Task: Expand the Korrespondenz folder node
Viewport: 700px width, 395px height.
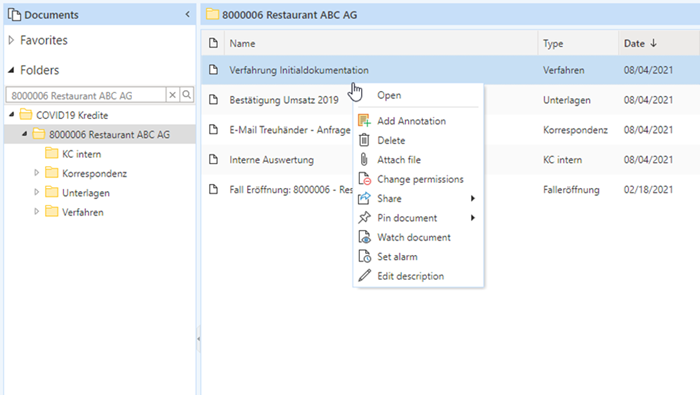Action: point(37,173)
